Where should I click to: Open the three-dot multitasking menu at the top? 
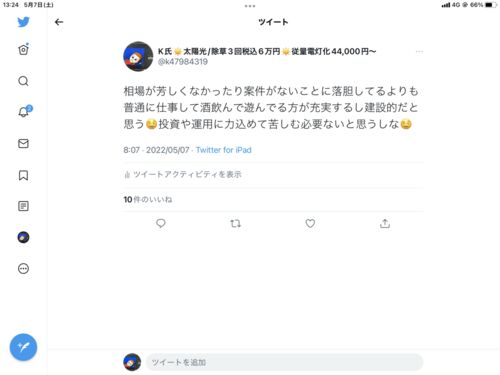tap(250, 6)
